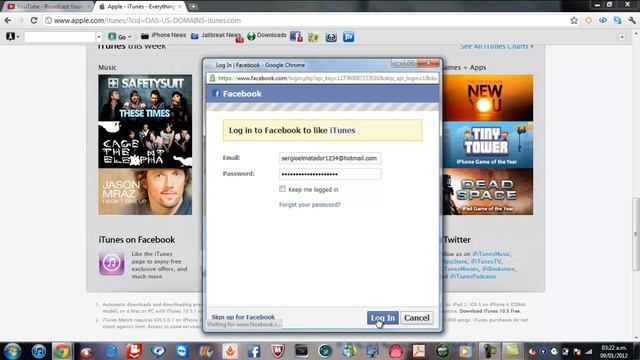Open SafetySuit These Times album art

(x=145, y=98)
